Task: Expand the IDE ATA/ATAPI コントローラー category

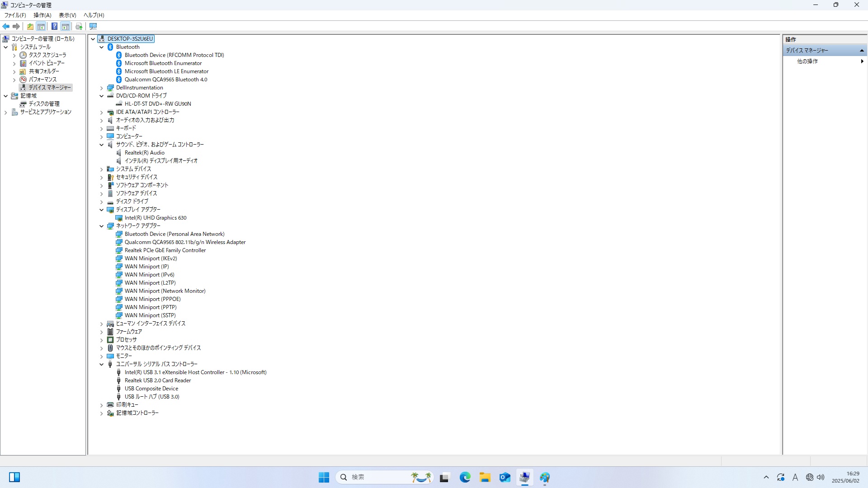Action: click(102, 112)
